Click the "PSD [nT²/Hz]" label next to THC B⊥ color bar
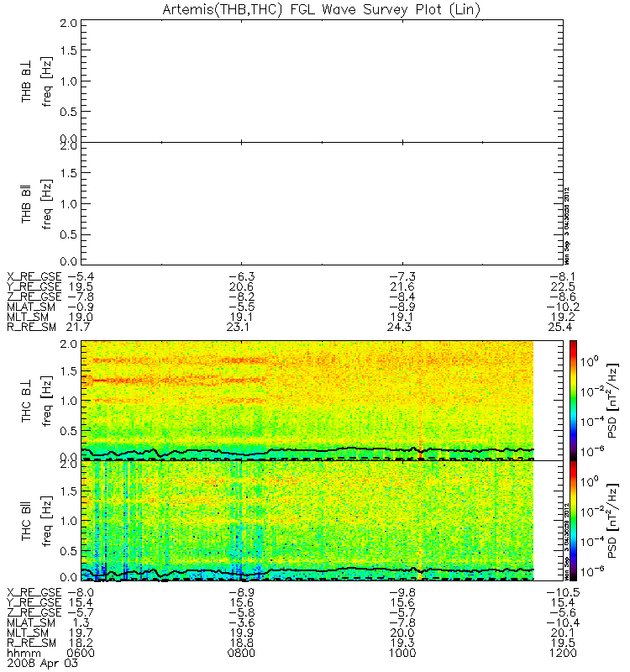 pos(613,401)
